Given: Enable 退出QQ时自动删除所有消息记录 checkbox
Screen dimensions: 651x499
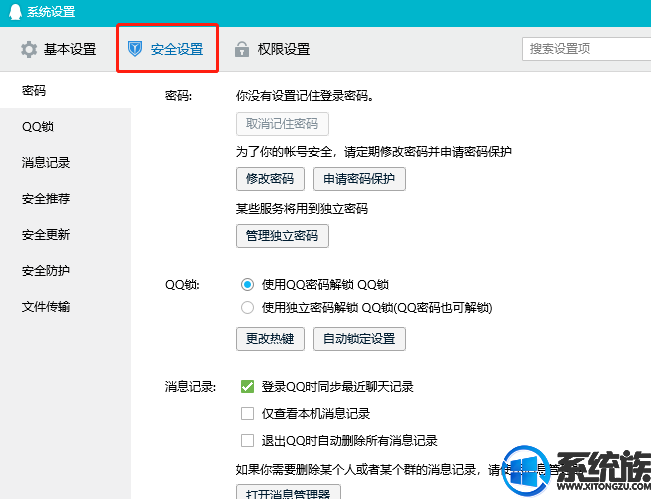Looking at the screenshot, I should click(247, 440).
